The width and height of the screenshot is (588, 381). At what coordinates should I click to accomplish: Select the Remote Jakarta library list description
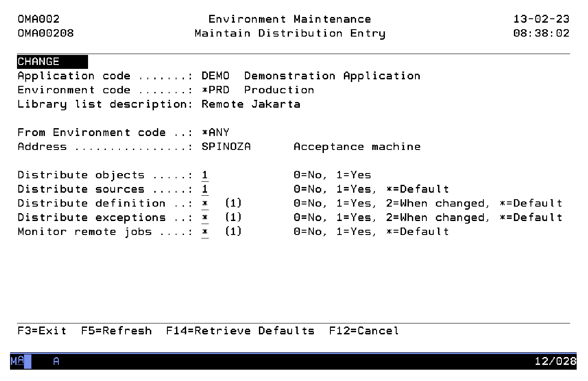251,104
